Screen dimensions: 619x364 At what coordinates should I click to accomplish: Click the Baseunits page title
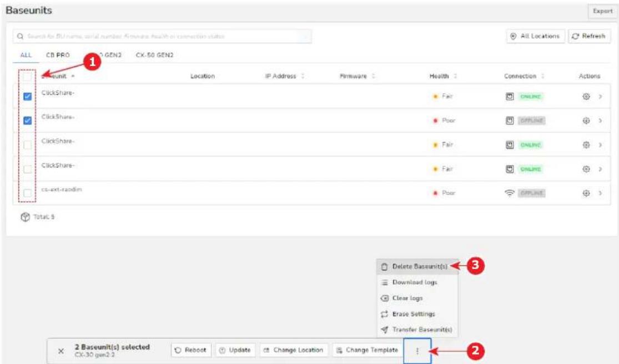click(29, 11)
